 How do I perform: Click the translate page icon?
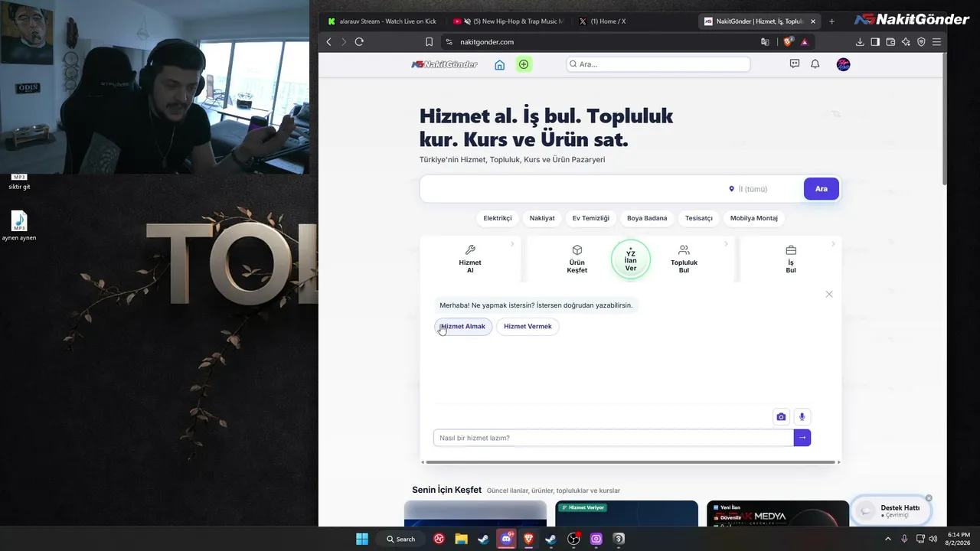tap(765, 42)
